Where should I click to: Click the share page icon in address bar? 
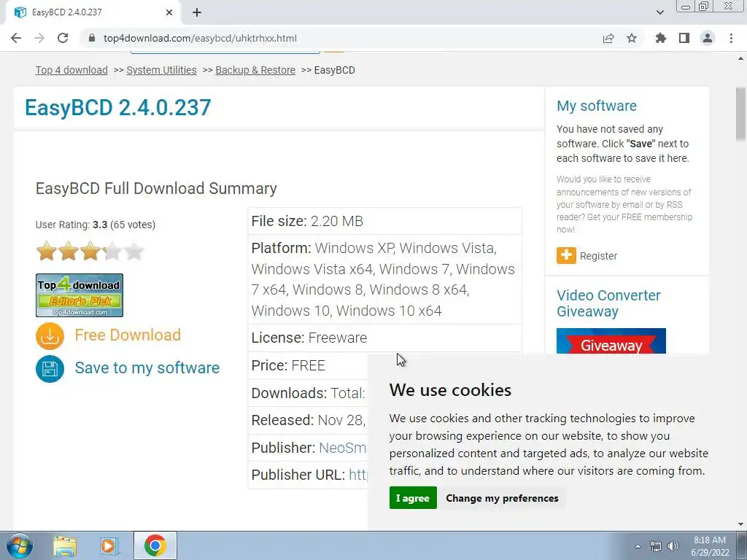(608, 38)
